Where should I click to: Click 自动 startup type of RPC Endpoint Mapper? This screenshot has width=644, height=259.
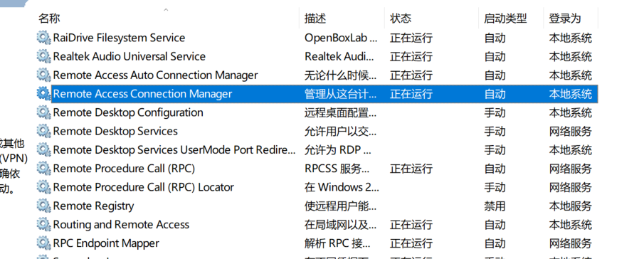495,243
